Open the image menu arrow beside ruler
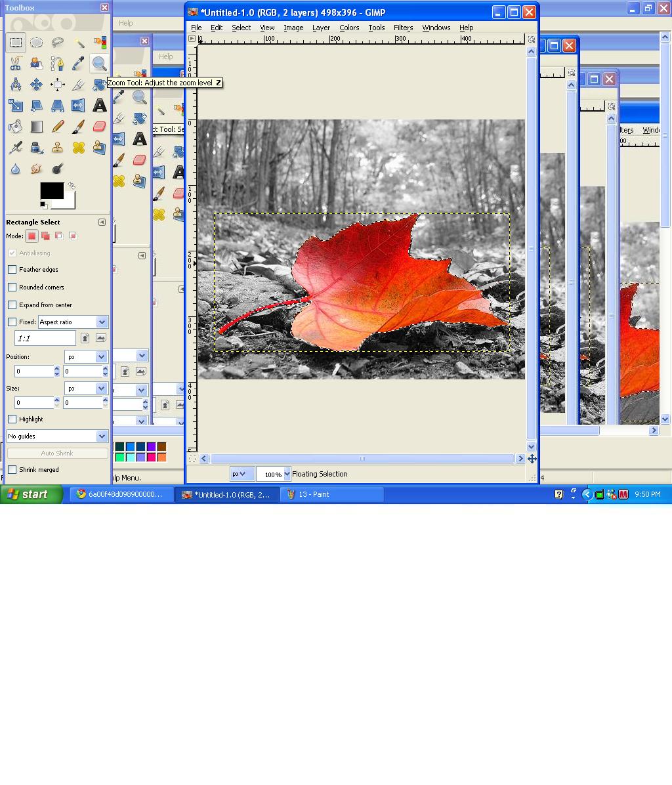This screenshot has width=672, height=785. (192, 39)
